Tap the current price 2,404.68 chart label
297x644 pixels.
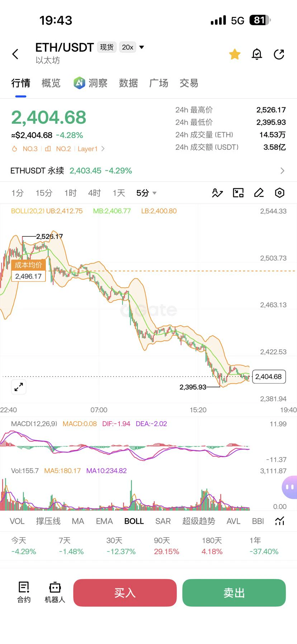pyautogui.click(x=269, y=377)
